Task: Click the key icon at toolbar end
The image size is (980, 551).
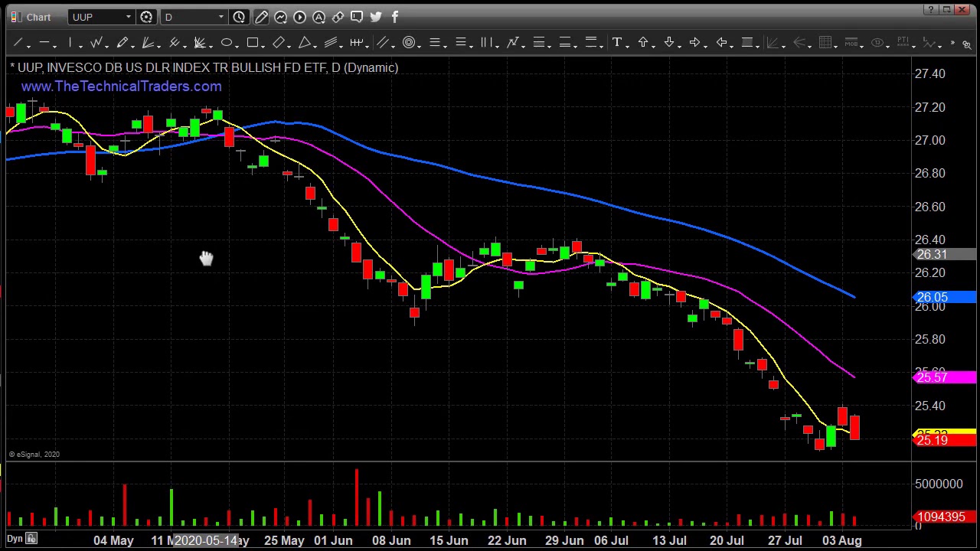Action: [x=966, y=44]
